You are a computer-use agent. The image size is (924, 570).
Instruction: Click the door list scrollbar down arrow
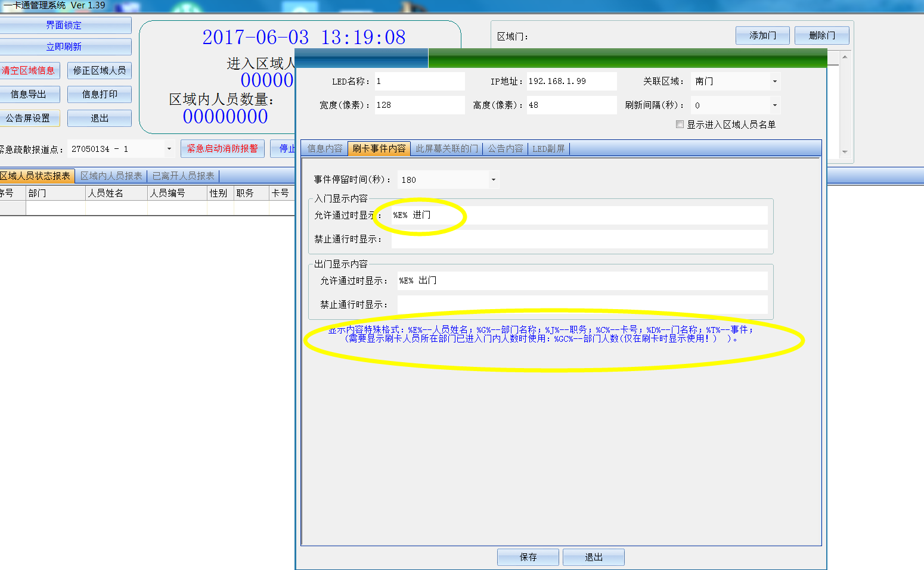845,152
